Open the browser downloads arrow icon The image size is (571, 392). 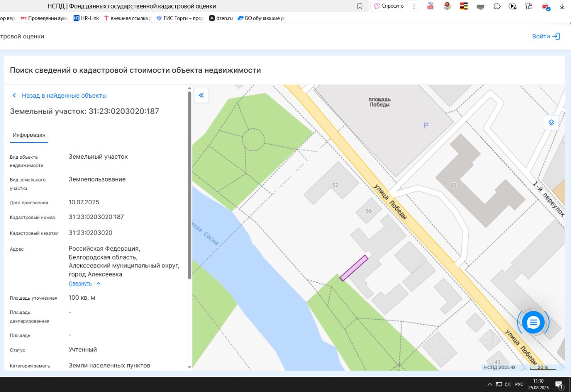point(562,6)
